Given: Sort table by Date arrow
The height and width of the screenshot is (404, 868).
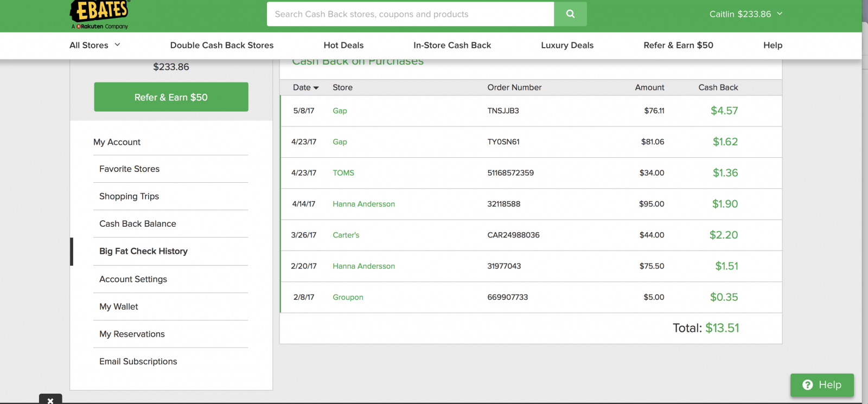Looking at the screenshot, I should click(x=316, y=88).
